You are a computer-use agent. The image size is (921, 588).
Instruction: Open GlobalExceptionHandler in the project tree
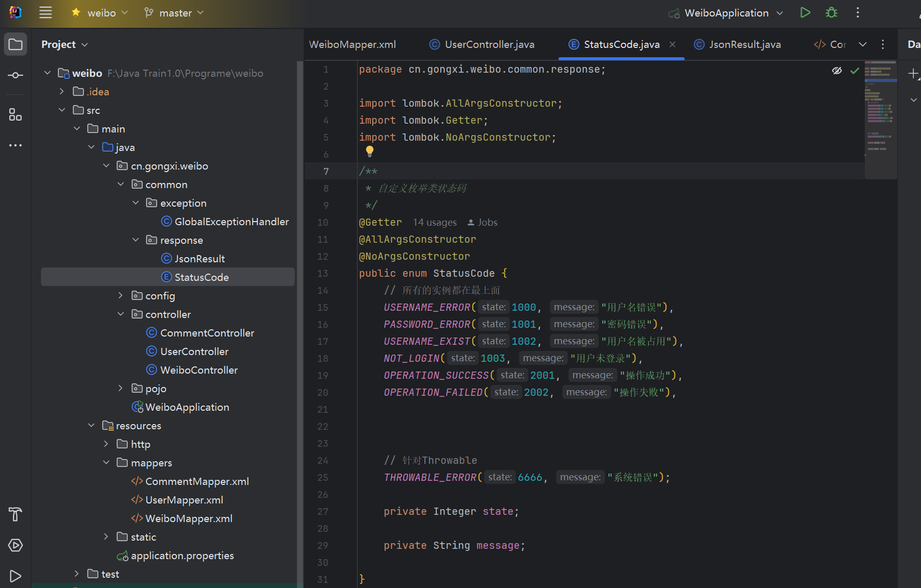225,221
